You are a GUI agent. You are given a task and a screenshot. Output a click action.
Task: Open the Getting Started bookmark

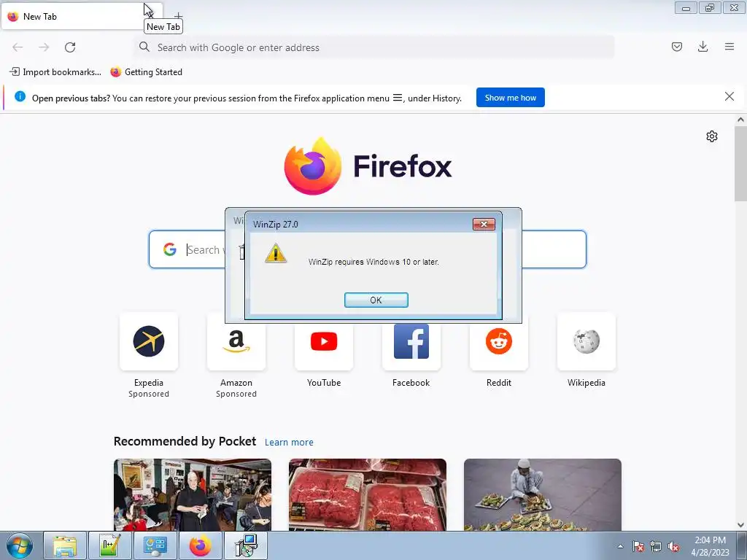pos(146,72)
